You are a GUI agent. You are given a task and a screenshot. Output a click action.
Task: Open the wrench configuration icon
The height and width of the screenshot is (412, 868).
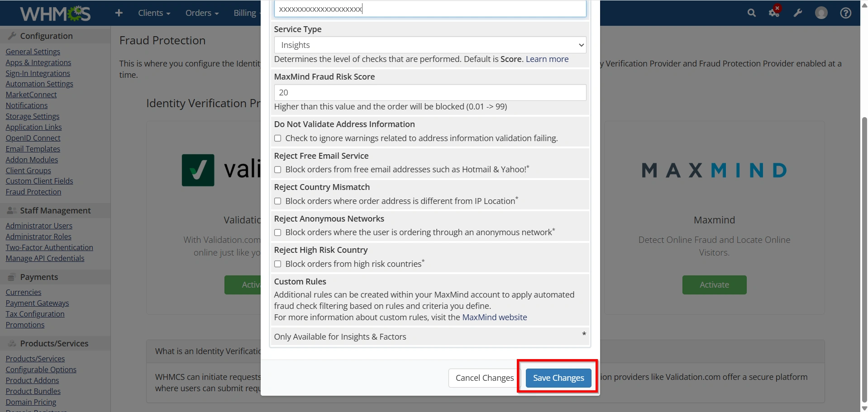pos(798,13)
